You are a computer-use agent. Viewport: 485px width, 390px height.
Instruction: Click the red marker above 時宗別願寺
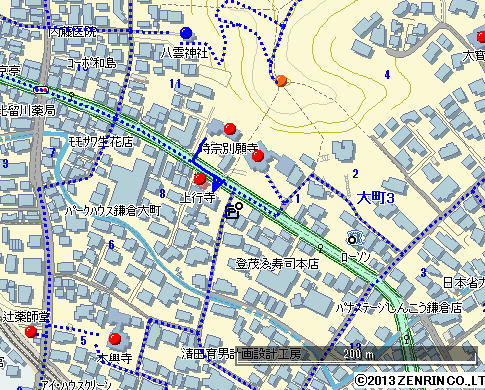pyautogui.click(x=230, y=128)
